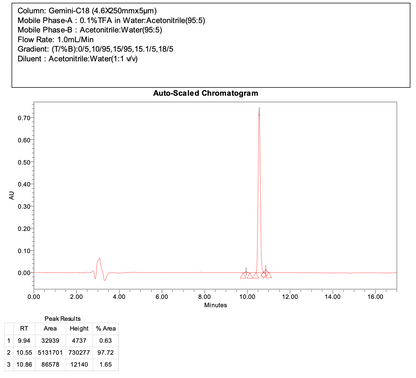
Task: Click height value 730277
Action: [x=79, y=353]
